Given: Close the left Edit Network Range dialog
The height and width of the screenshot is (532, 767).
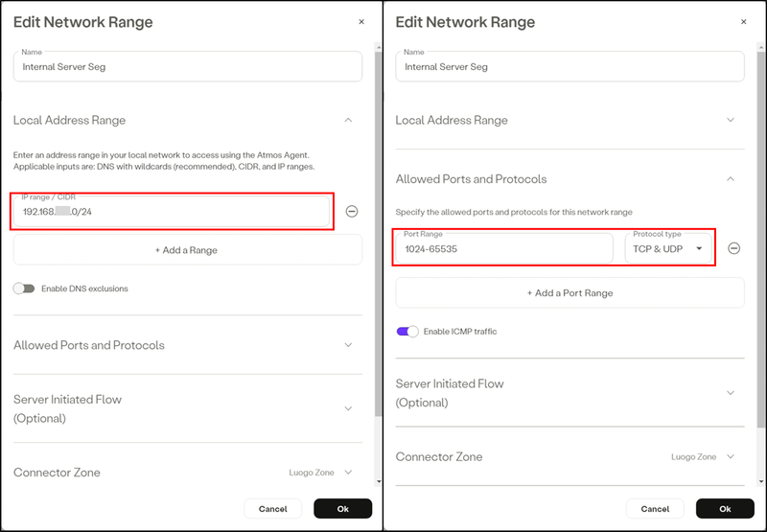Looking at the screenshot, I should point(361,22).
